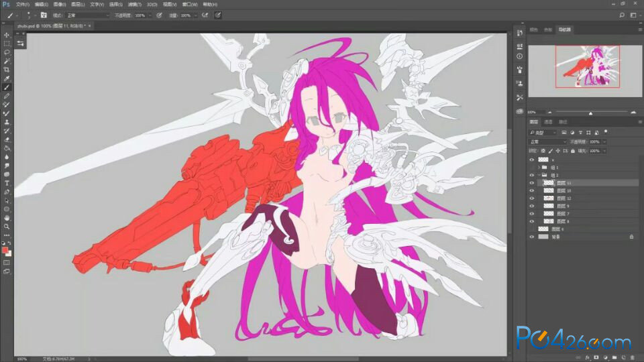644x362 pixels.
Task: Delete layer using the trash icon
Action: (x=633, y=357)
